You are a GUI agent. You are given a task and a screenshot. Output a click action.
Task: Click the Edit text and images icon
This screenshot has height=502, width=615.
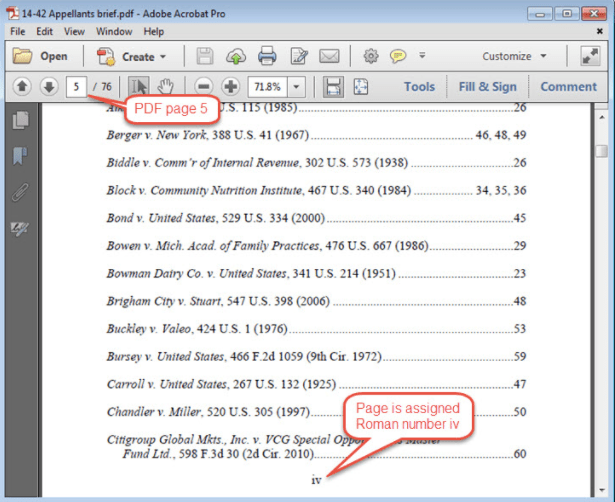299,56
